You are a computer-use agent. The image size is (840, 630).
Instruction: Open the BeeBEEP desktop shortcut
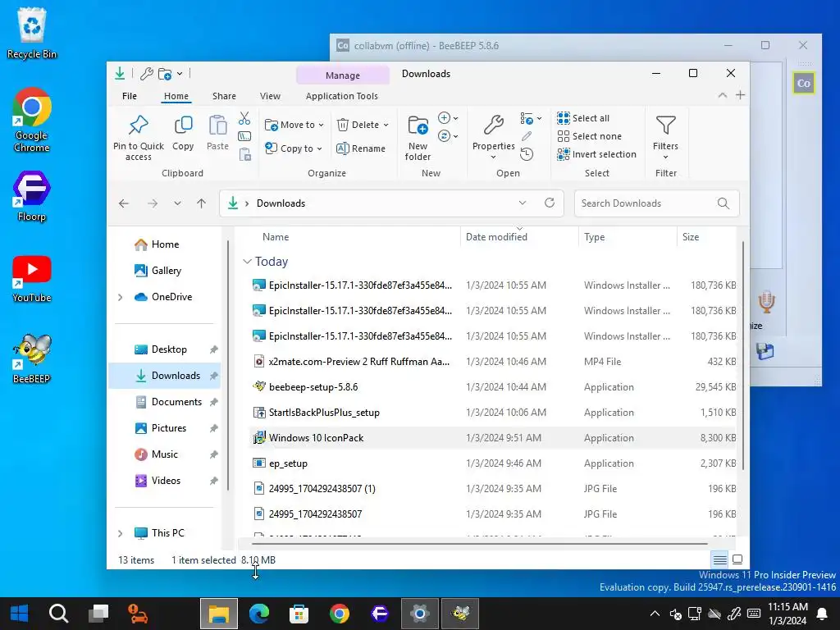click(x=32, y=358)
